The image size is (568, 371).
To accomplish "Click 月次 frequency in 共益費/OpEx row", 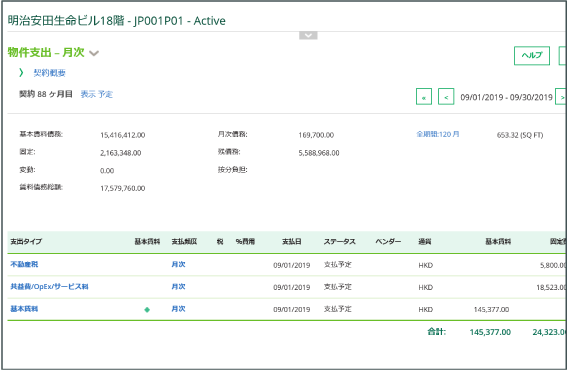I will pyautogui.click(x=178, y=287).
